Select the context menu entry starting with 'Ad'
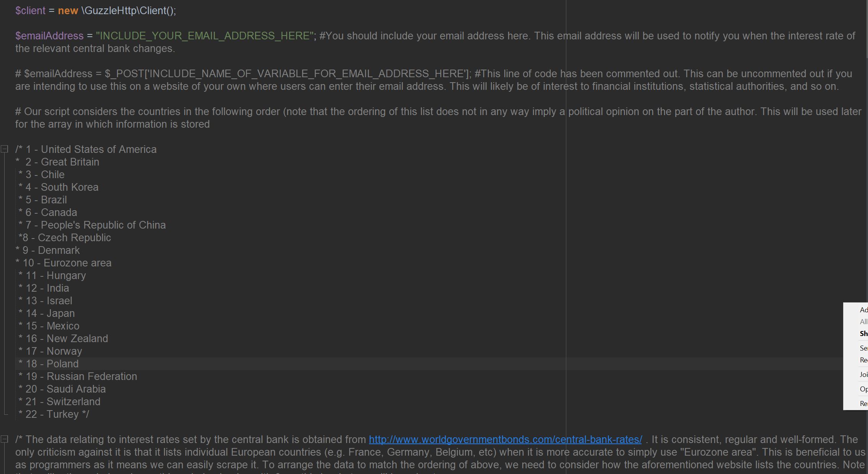 pyautogui.click(x=863, y=310)
